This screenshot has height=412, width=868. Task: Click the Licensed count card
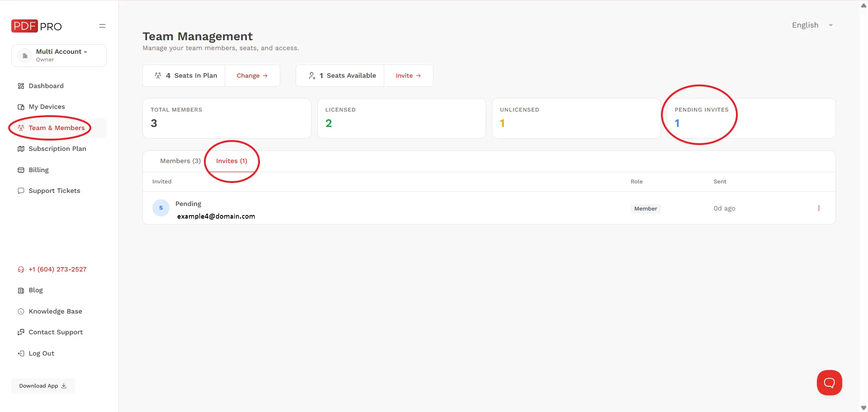click(401, 118)
